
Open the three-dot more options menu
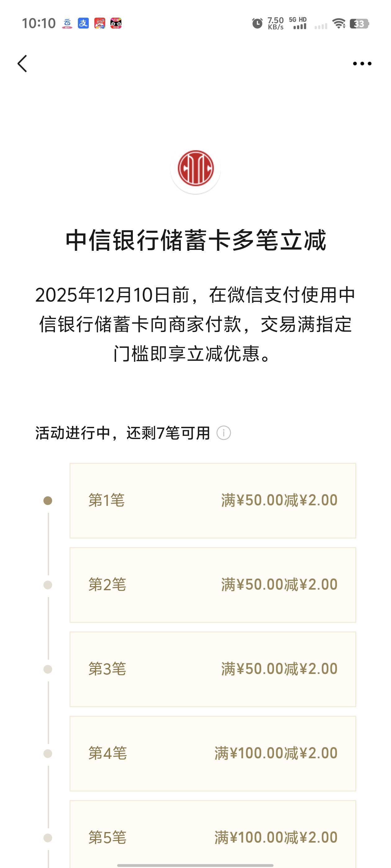click(362, 63)
